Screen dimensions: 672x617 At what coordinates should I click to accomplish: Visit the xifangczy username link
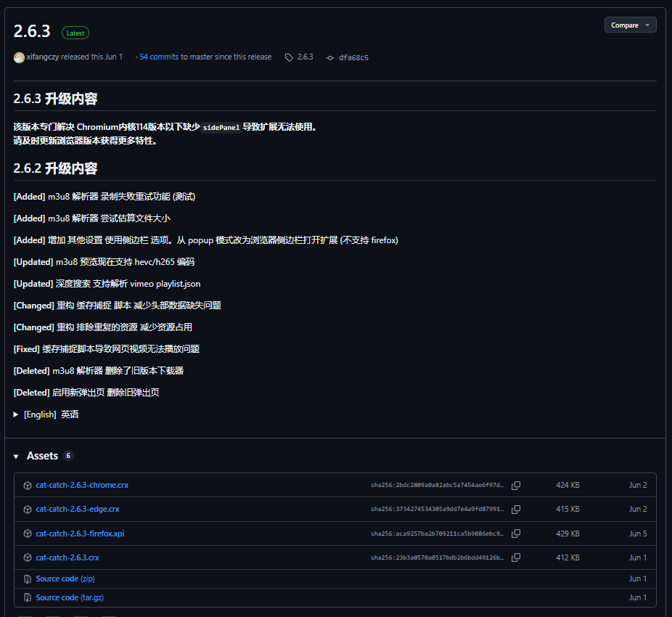(43, 57)
